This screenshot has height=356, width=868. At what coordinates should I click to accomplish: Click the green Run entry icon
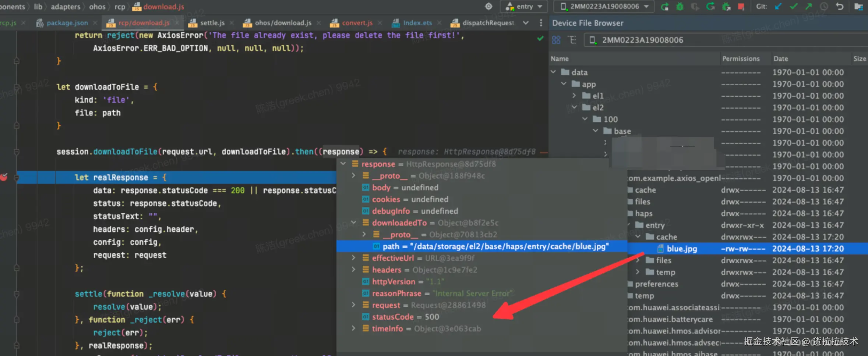click(664, 6)
